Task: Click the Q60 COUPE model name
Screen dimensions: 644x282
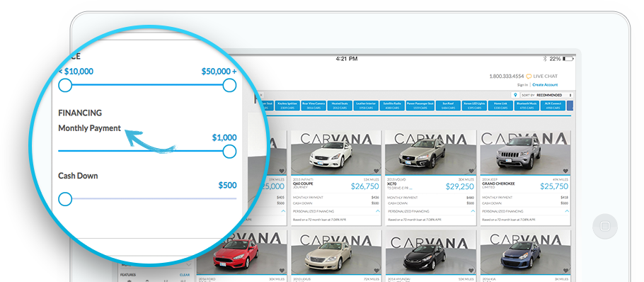Action: [303, 184]
